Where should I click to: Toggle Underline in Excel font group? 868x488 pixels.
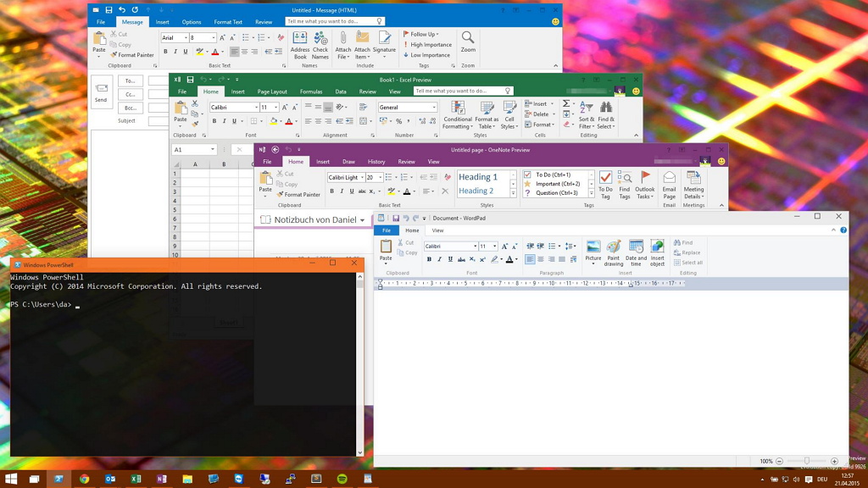click(234, 121)
